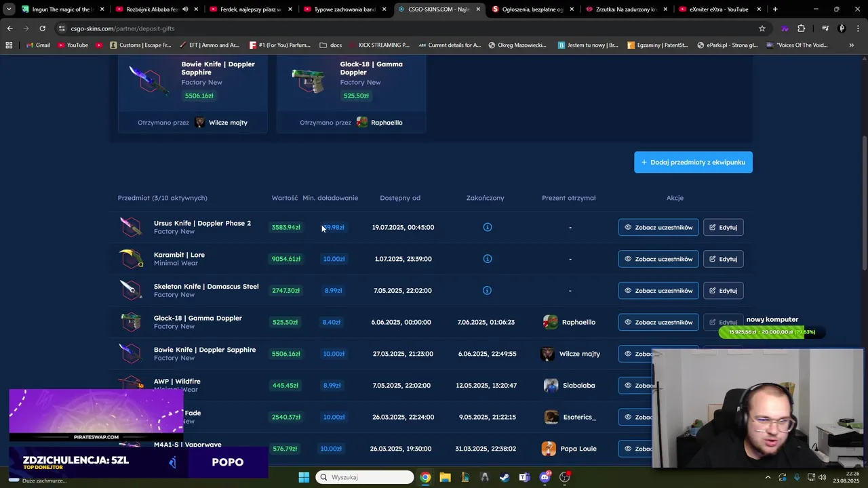Open YouTube bookmark

click(73, 45)
